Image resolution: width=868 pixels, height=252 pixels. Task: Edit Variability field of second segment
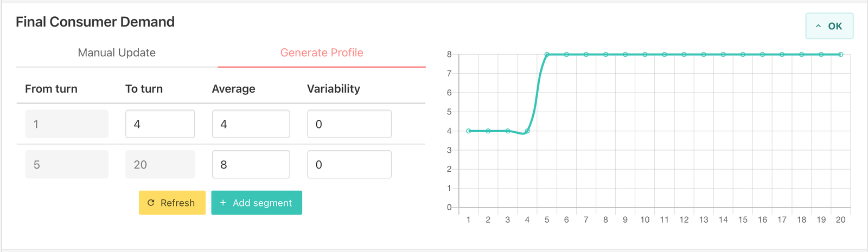pyautogui.click(x=349, y=164)
